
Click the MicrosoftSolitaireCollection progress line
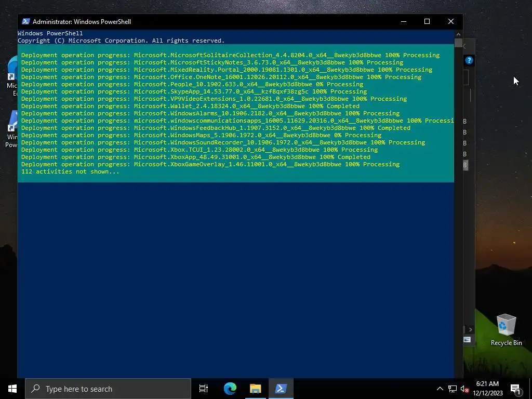tap(230, 55)
